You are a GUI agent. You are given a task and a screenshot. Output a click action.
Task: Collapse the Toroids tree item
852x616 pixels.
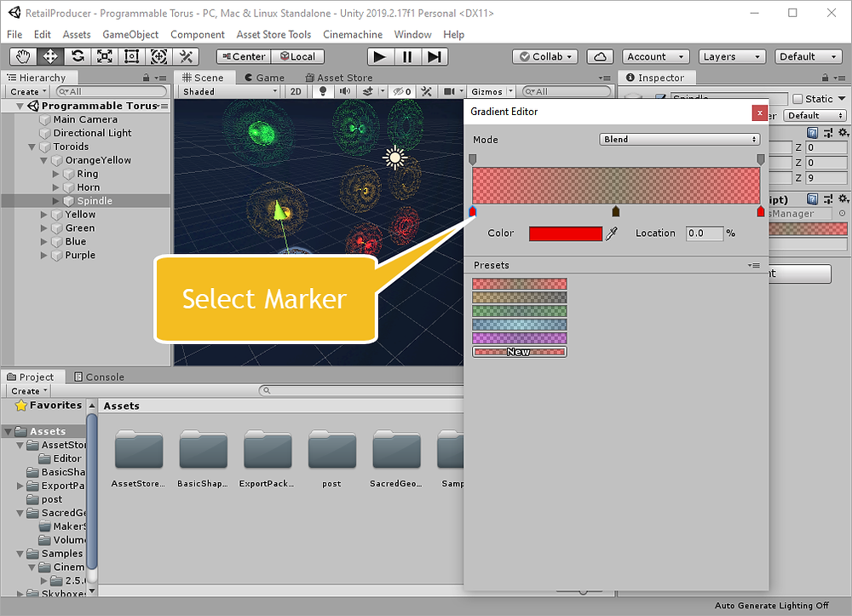32,147
